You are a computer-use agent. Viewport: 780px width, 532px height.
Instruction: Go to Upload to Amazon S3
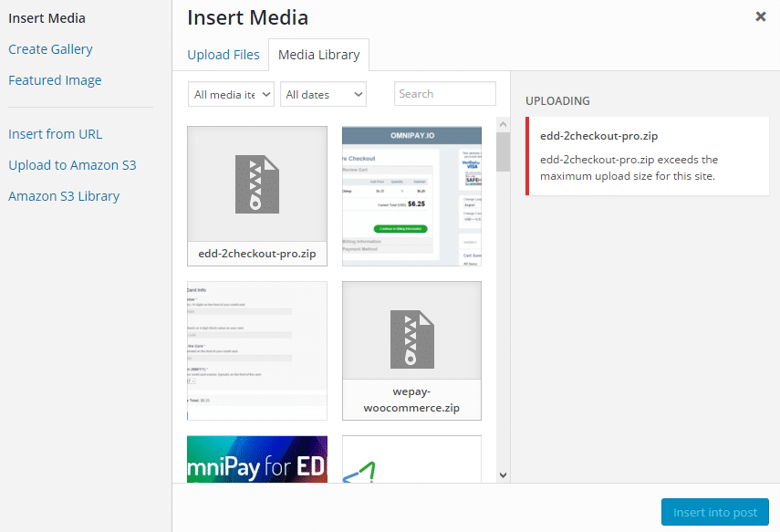72,165
